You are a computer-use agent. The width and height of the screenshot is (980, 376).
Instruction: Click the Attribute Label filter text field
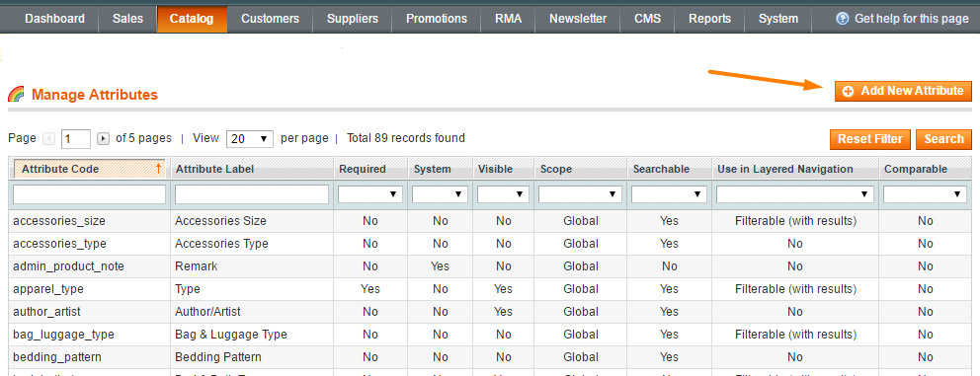[252, 194]
